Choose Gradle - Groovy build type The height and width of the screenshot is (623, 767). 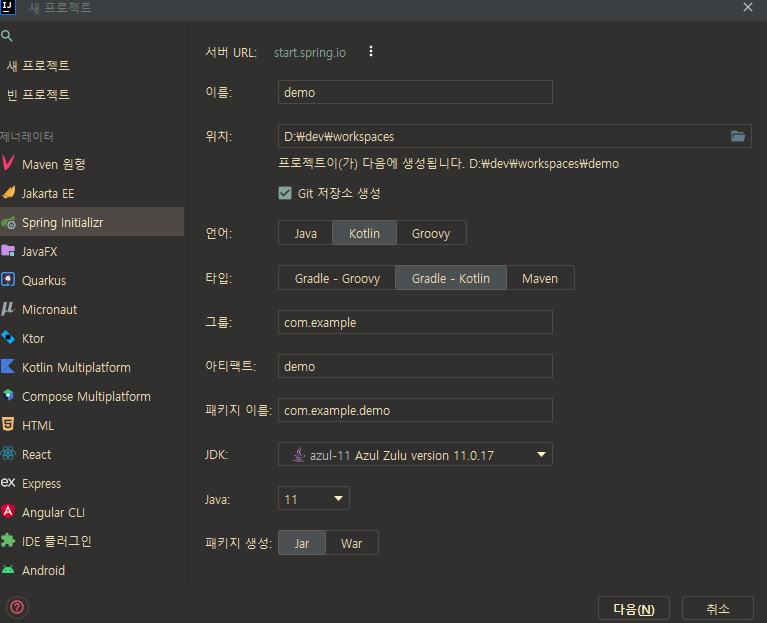pos(337,278)
